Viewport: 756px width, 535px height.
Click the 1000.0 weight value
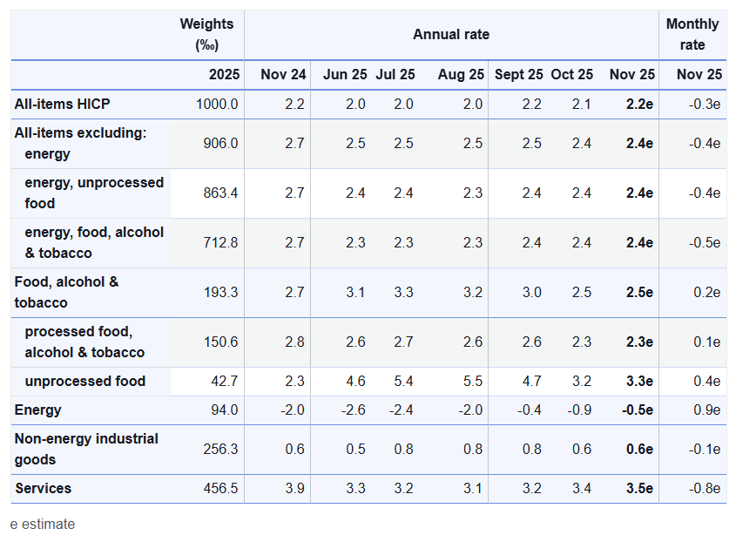[217, 105]
